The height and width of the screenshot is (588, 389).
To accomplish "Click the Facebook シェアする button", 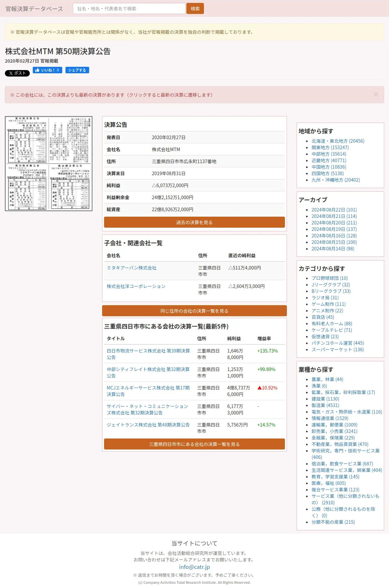I will point(77,70).
